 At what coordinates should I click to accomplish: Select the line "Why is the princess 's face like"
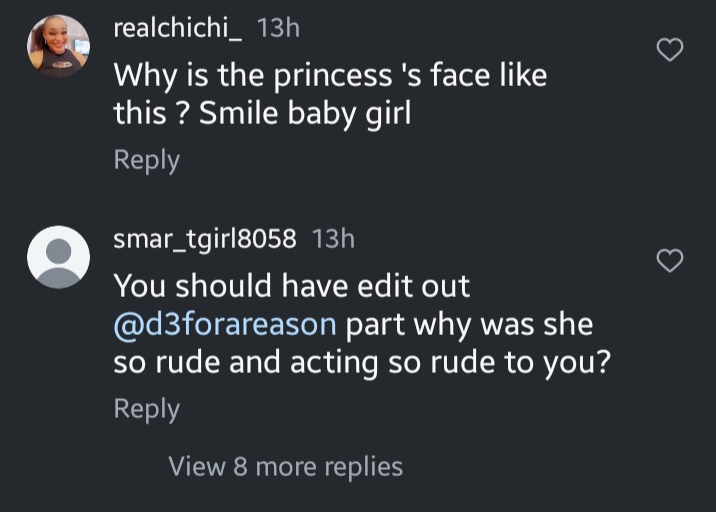[330, 75]
